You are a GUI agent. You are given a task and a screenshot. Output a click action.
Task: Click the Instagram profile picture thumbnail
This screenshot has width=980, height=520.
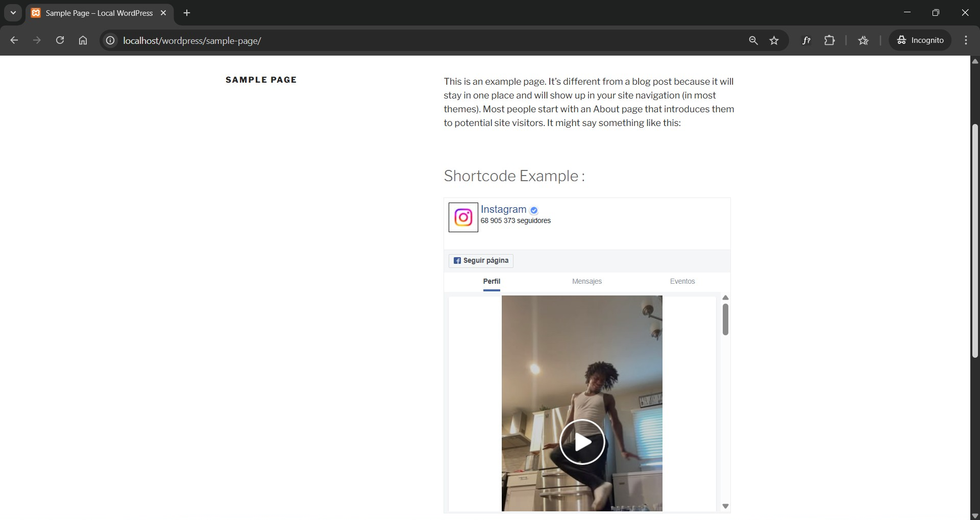[x=462, y=217]
